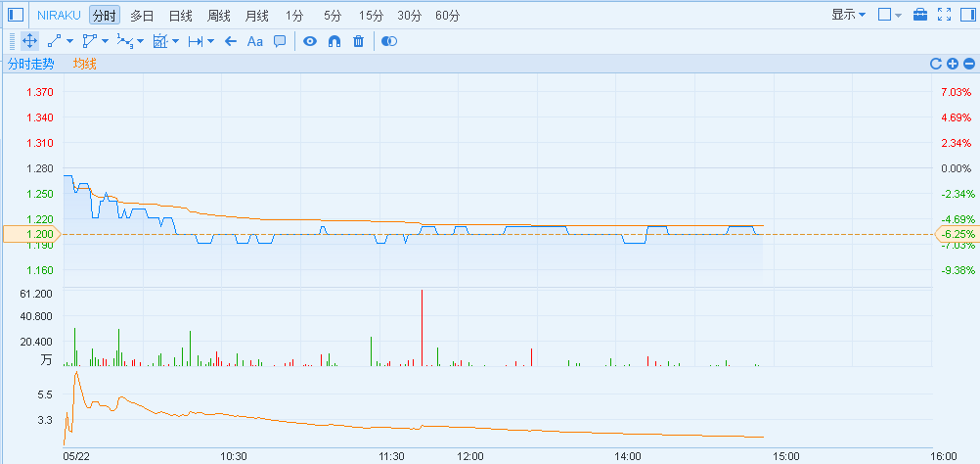Expand the wave pattern tool dropdown
The image size is (980, 464).
click(140, 42)
